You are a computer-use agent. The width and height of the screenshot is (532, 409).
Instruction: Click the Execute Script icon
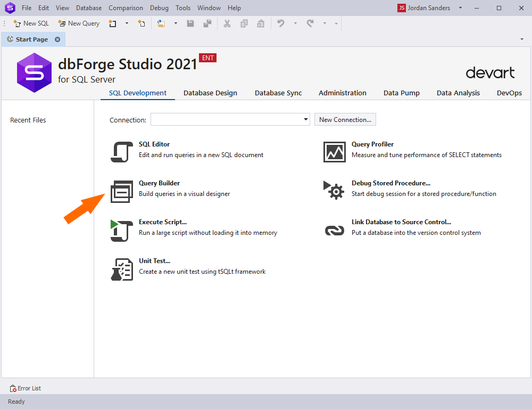[121, 231]
